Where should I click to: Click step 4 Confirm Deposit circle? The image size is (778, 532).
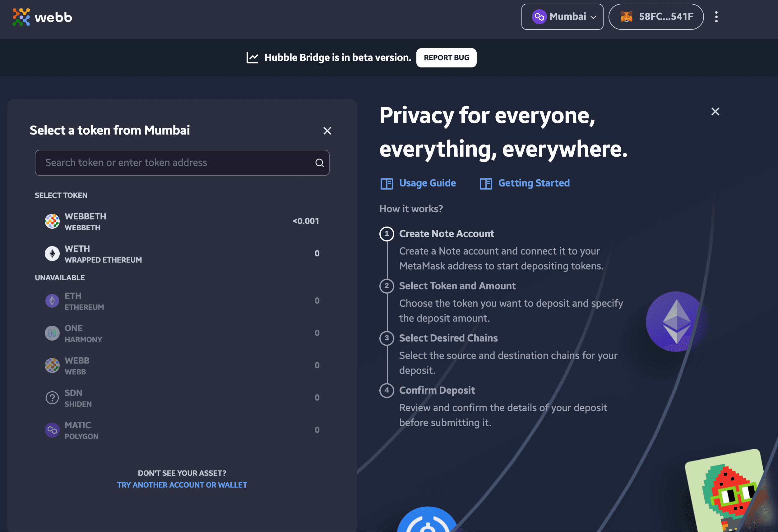coord(387,390)
